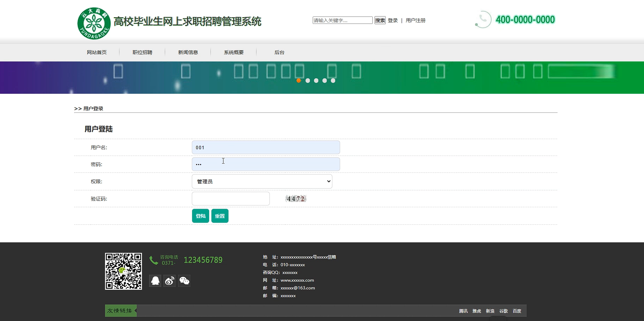This screenshot has height=321, width=644.
Task: Click the QQ penguin contact icon
Action: tap(155, 281)
